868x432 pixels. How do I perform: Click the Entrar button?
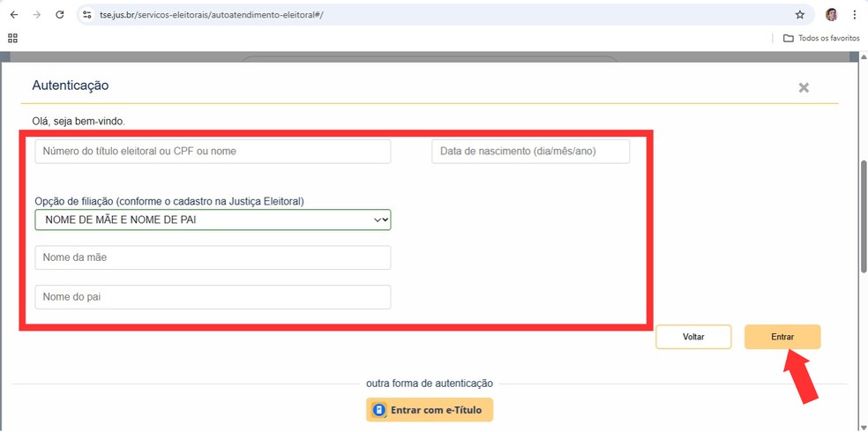point(782,337)
